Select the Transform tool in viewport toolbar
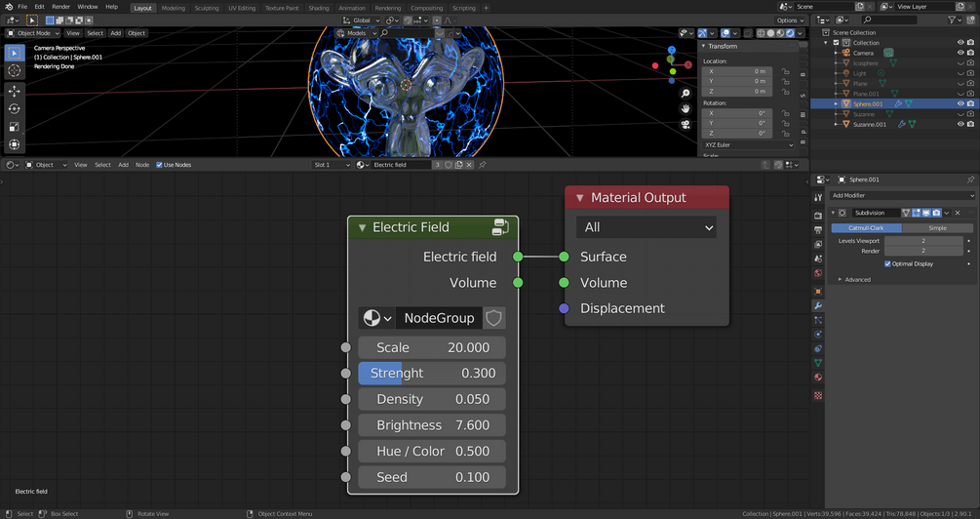 click(15, 144)
